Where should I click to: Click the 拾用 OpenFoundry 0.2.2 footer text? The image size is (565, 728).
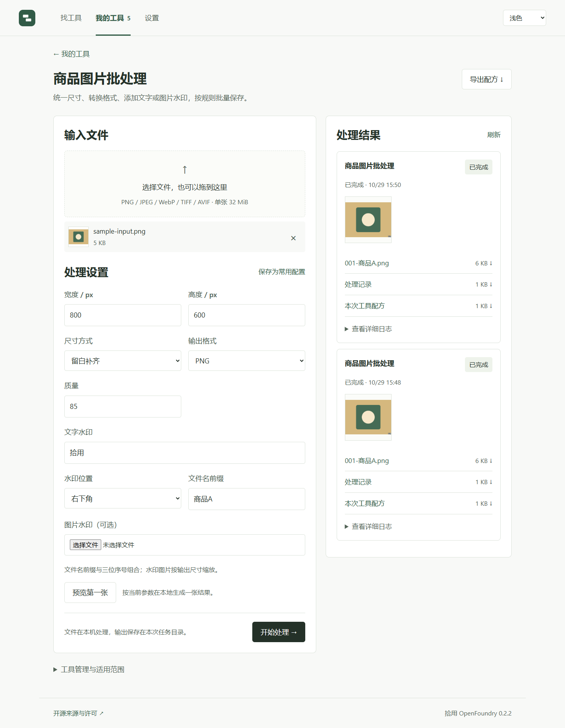[x=478, y=713]
